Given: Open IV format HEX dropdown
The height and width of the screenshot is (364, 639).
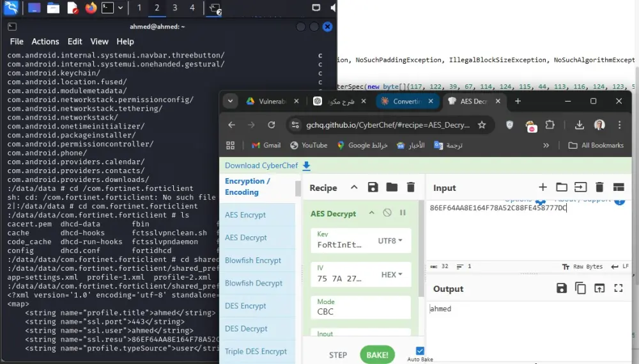Looking at the screenshot, I should pyautogui.click(x=392, y=275).
